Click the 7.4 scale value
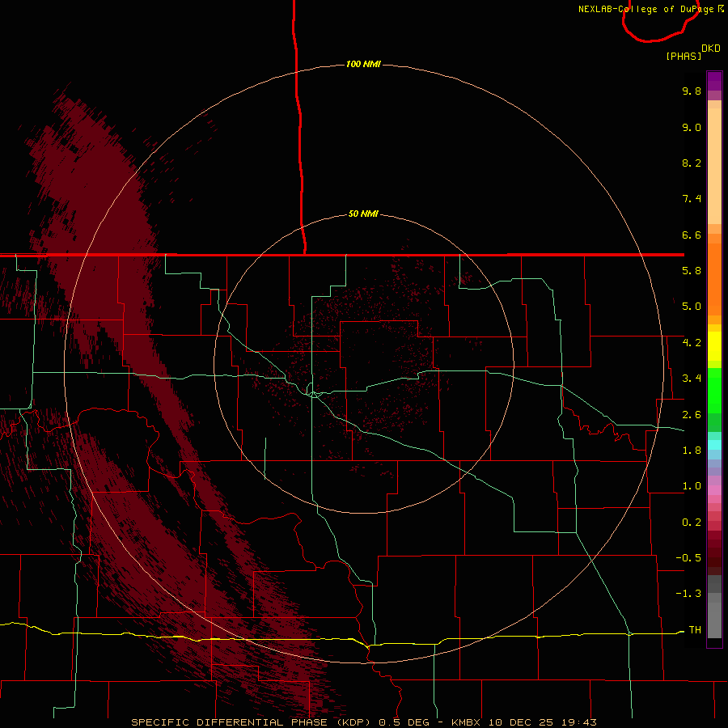Viewport: 728px width, 728px height. (x=692, y=199)
